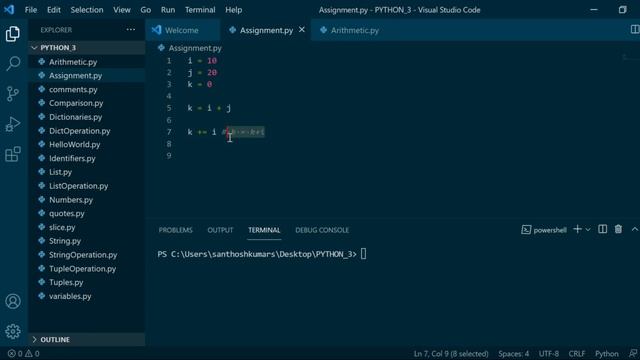
Task: Select the Python language mode
Action: (x=607, y=353)
